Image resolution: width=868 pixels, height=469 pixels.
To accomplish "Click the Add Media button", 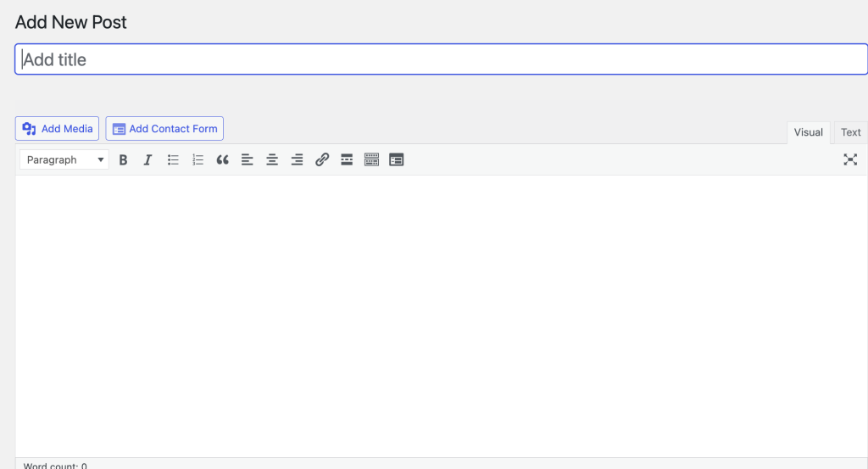I will coord(58,129).
